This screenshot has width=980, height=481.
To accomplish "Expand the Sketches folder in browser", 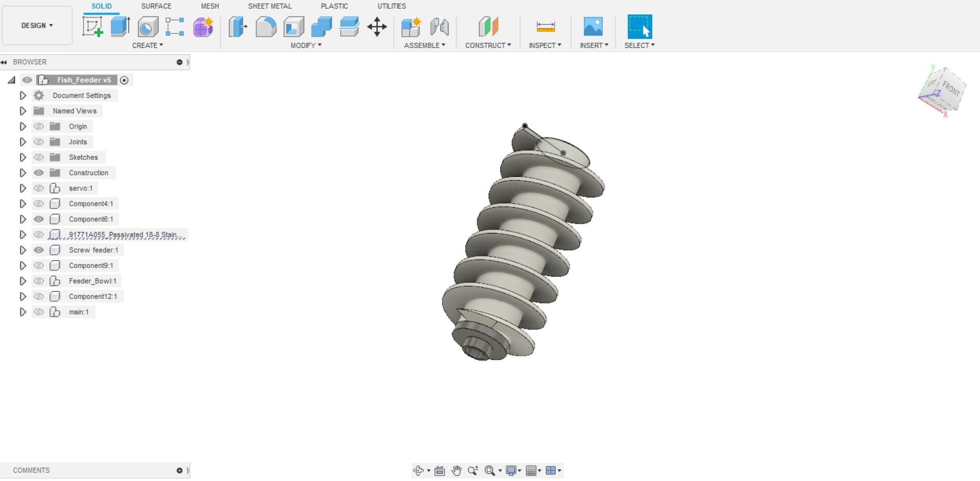I will 23,157.
